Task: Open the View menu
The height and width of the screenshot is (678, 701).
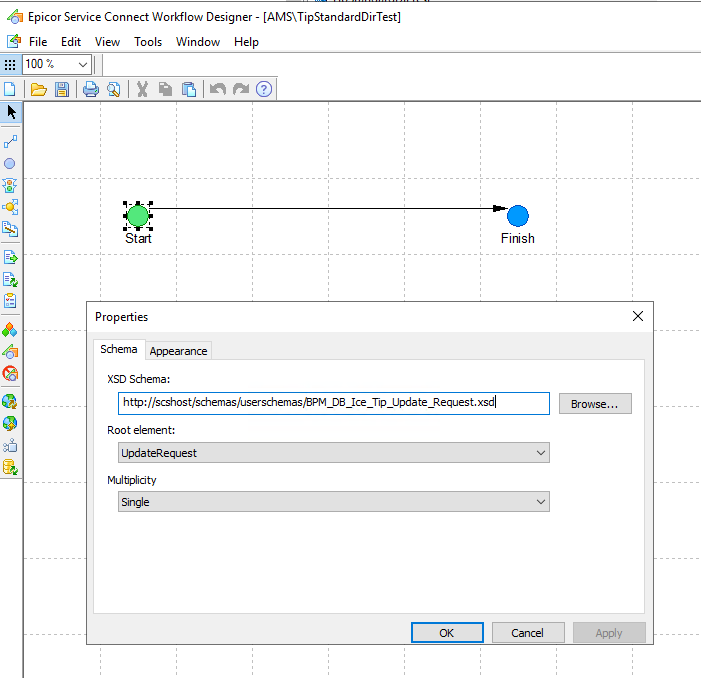Action: tap(107, 42)
